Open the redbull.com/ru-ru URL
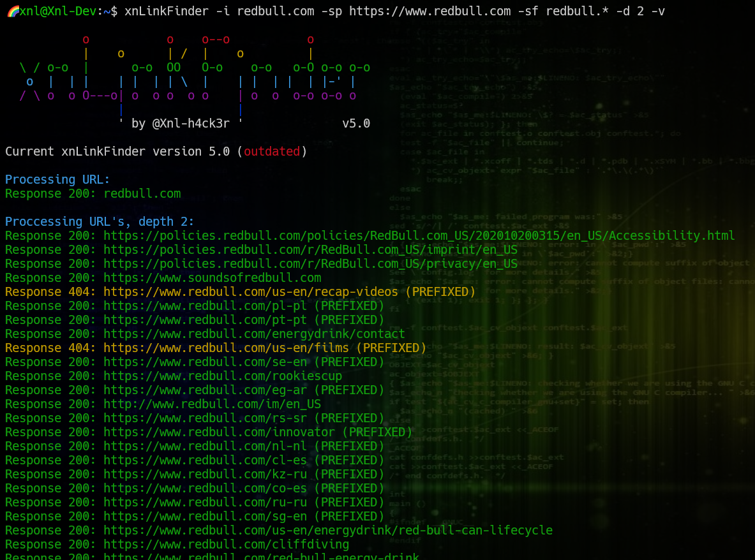 tap(205, 502)
